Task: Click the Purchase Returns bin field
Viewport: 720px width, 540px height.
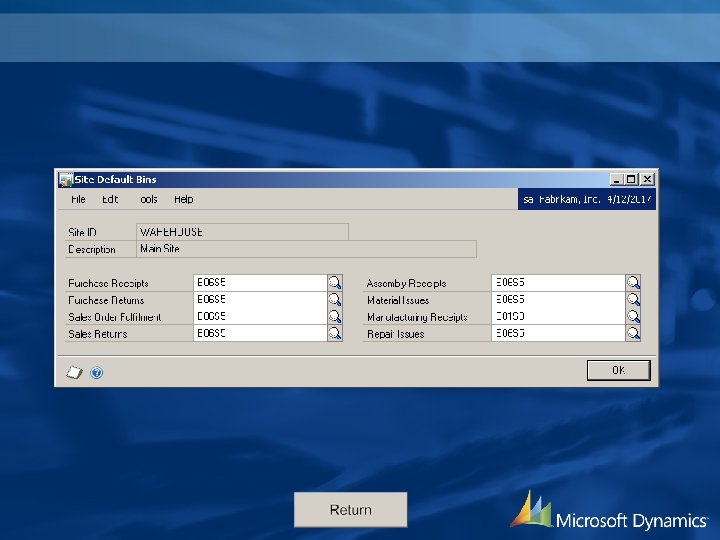Action: [x=260, y=299]
